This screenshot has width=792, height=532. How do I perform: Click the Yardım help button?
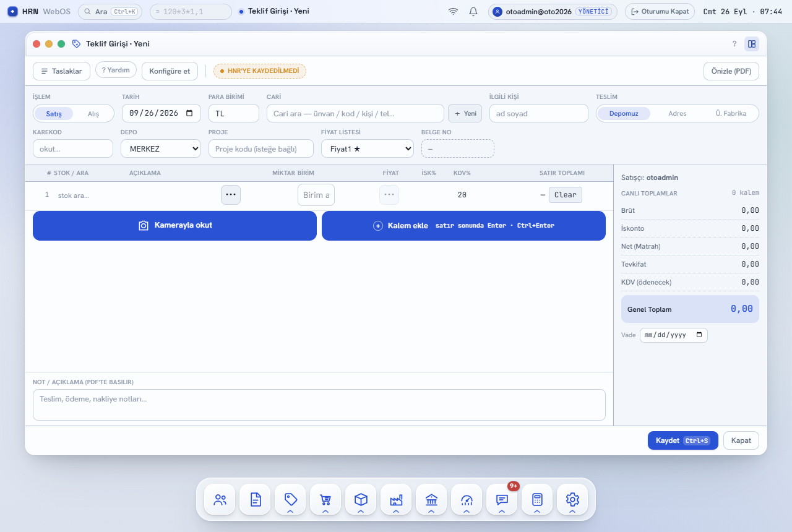pyautogui.click(x=116, y=70)
